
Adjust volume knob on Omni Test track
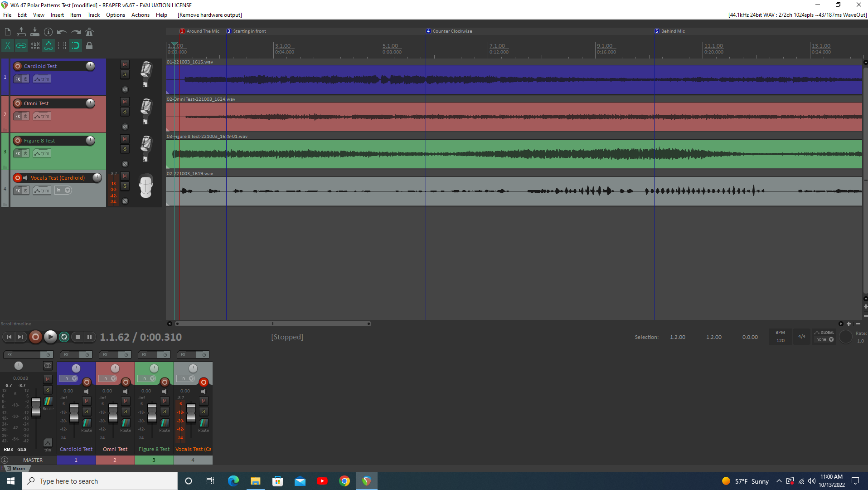pos(90,103)
